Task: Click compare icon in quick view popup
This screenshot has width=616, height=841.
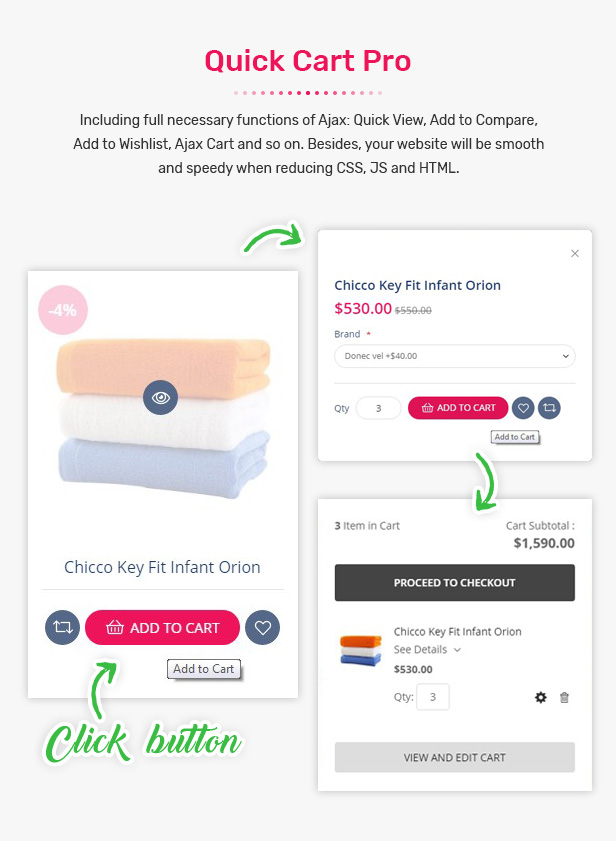Action: coord(549,408)
